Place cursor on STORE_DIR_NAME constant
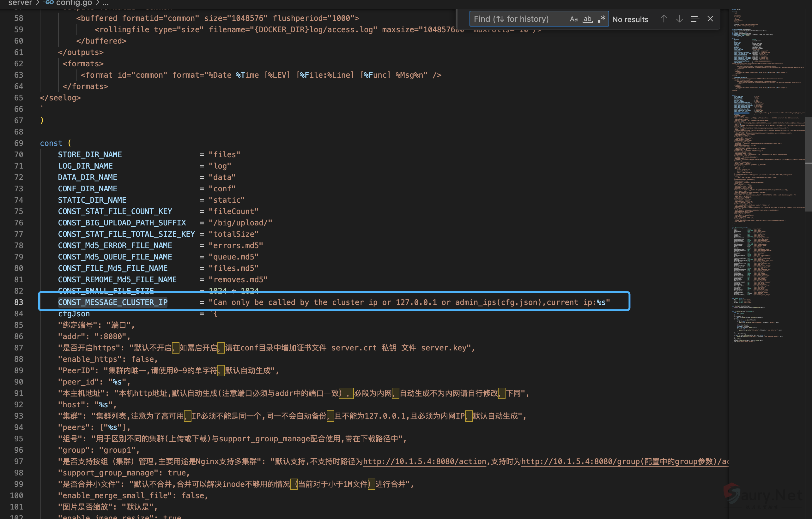812x519 pixels. pos(90,155)
